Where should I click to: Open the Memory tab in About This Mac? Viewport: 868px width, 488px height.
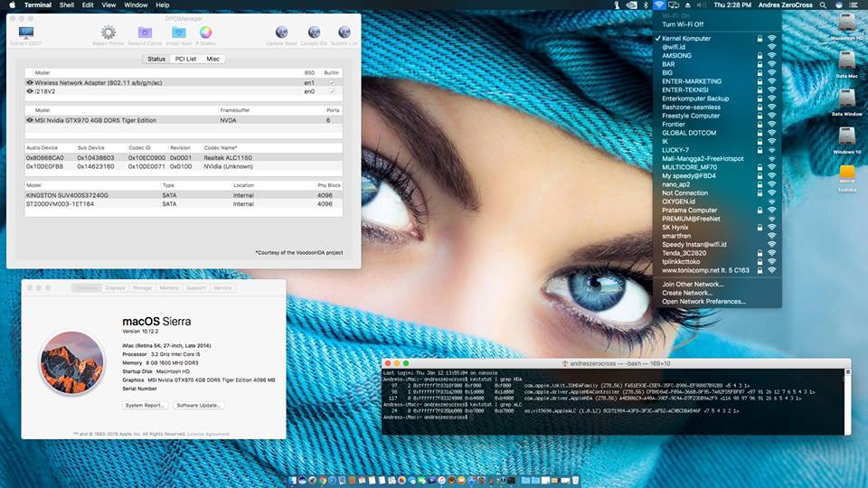pyautogui.click(x=169, y=287)
